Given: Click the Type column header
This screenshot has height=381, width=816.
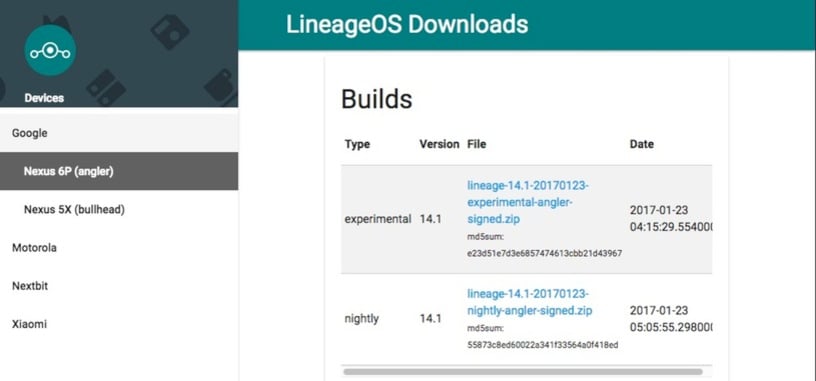Looking at the screenshot, I should [x=357, y=145].
